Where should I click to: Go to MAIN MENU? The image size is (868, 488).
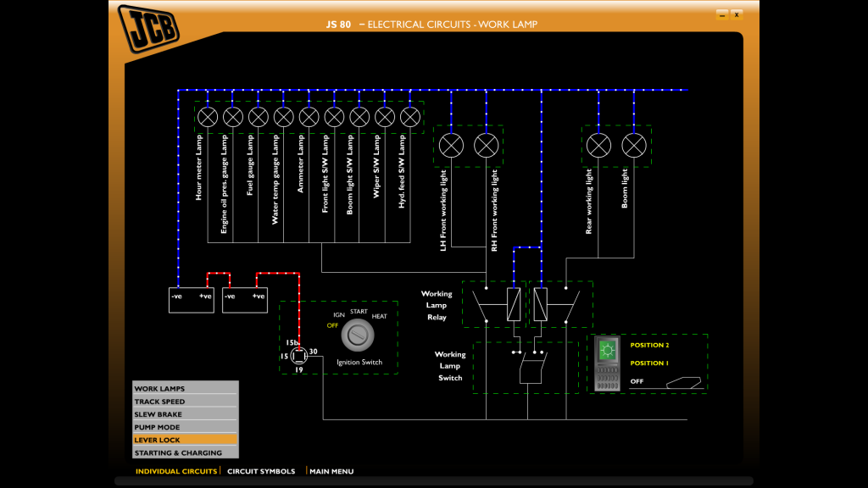click(x=331, y=471)
